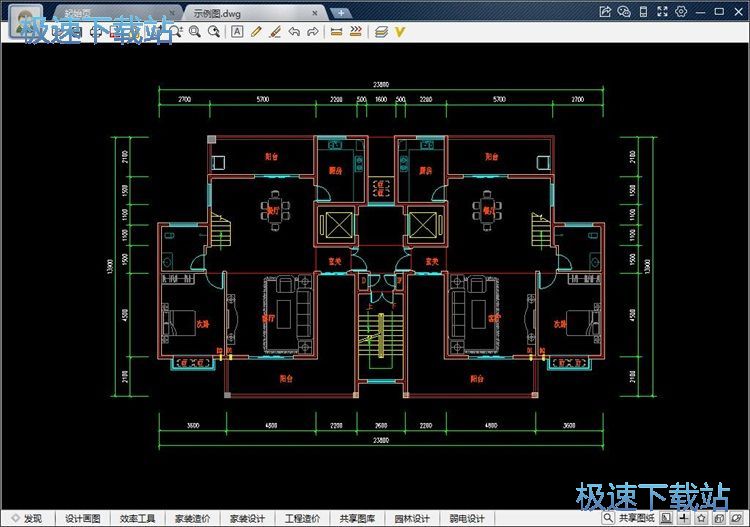Open the layers manager
Image resolution: width=750 pixels, height=527 pixels.
[381, 32]
